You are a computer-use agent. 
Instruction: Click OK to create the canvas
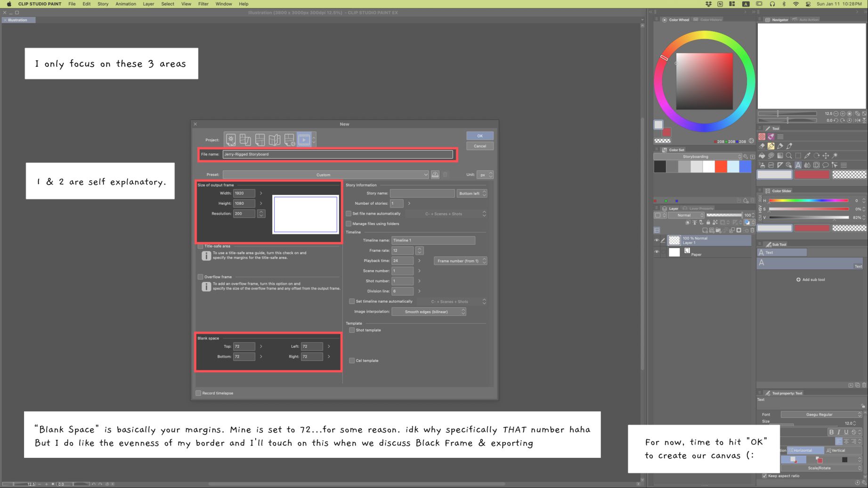pyautogui.click(x=480, y=136)
